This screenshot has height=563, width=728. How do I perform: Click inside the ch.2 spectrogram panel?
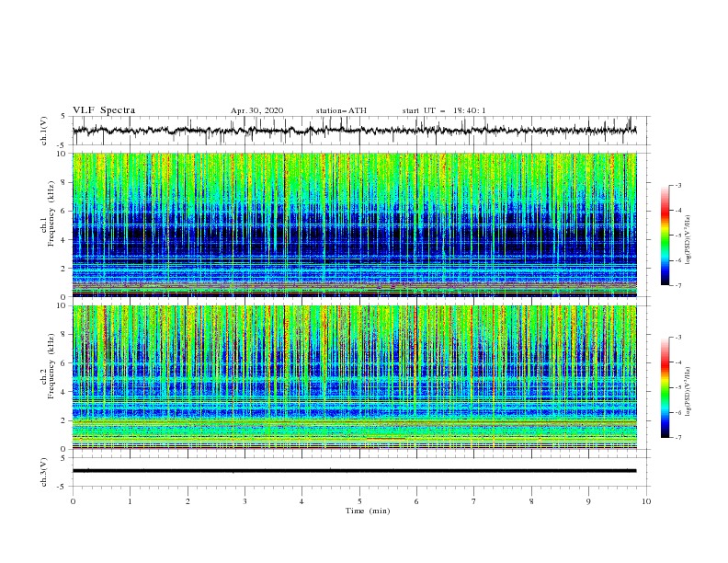(x=354, y=377)
